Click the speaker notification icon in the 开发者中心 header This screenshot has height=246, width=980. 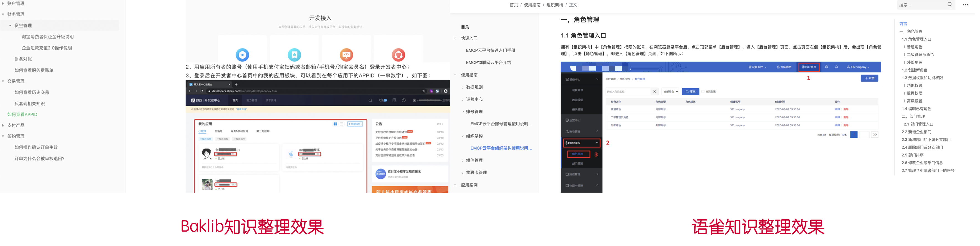click(381, 101)
